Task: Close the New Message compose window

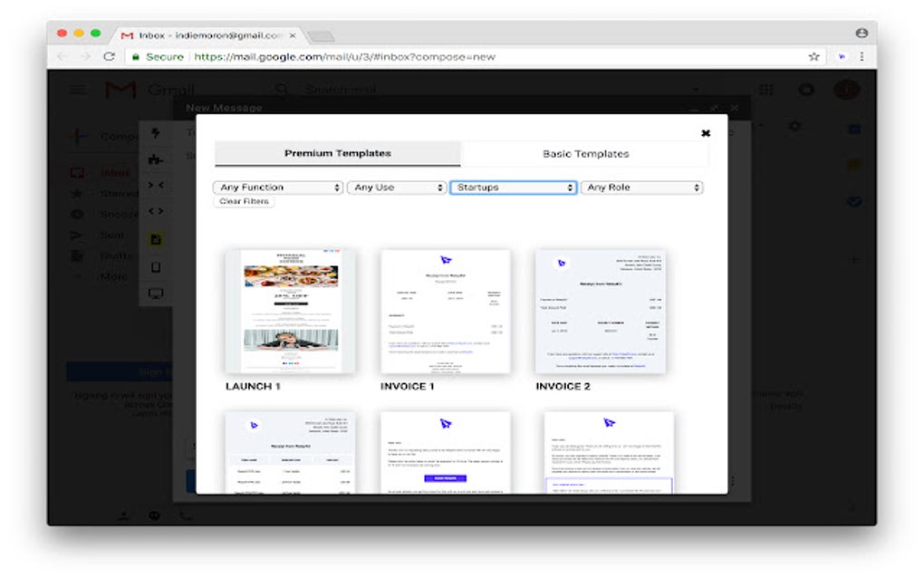Action: coord(735,108)
